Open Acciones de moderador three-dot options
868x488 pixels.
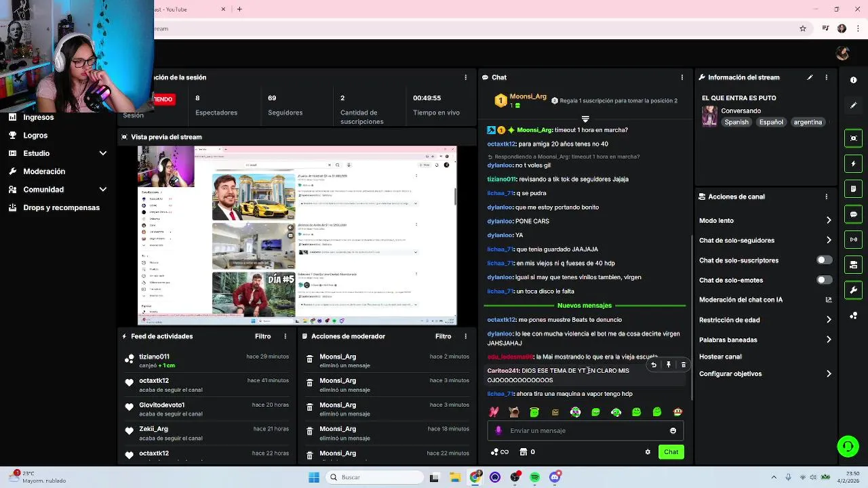click(465, 336)
